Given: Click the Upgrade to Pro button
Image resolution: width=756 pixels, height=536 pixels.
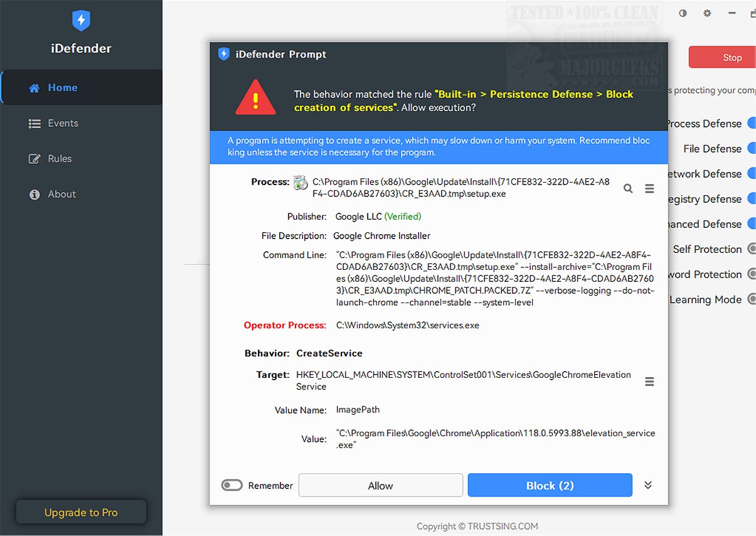Looking at the screenshot, I should tap(81, 512).
